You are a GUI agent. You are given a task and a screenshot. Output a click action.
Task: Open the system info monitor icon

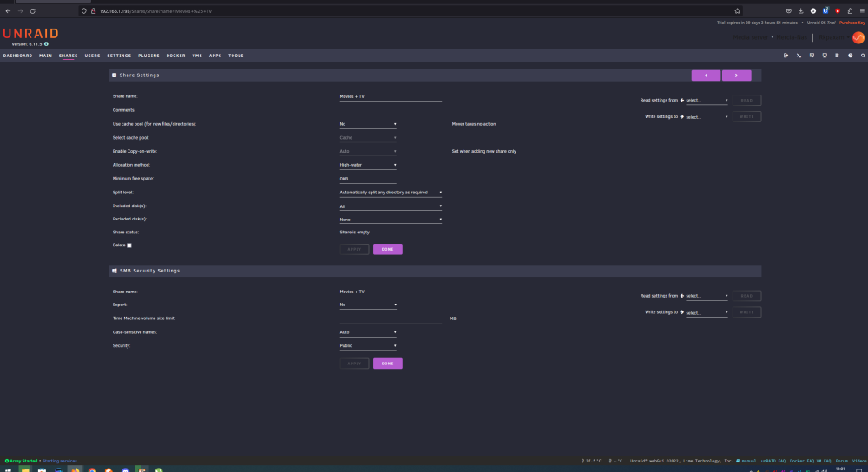coord(825,56)
